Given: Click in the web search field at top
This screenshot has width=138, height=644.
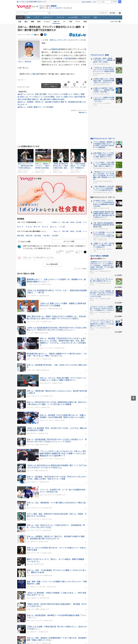Looking at the screenshot, I should click(x=104, y=2).
